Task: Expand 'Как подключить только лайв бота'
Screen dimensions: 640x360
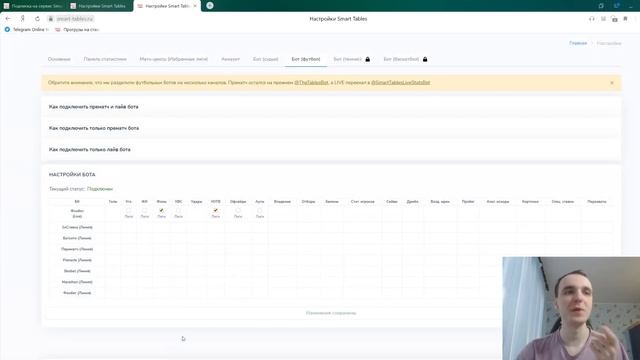Action: 331,150
